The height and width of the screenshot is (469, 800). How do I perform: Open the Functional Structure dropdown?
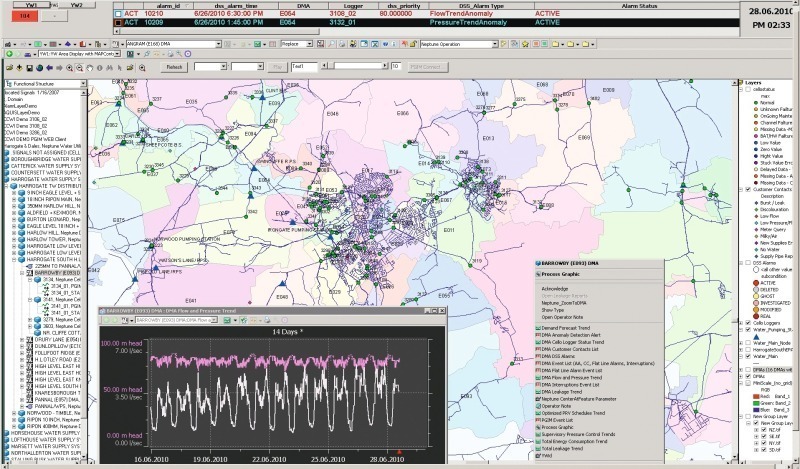[83, 83]
